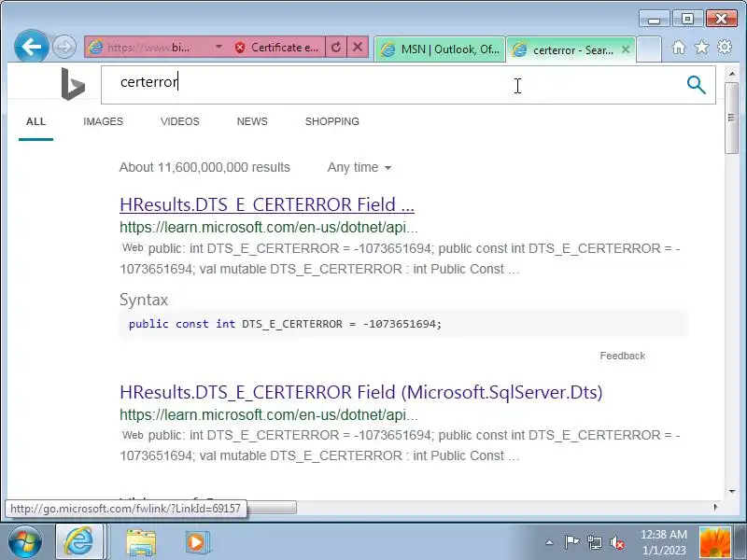Go back with the blue Back arrow

tap(32, 47)
